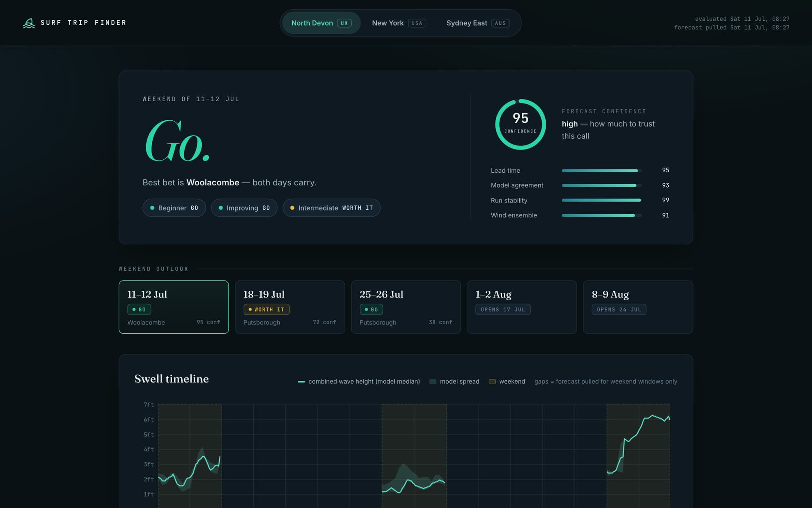The image size is (812, 508).
Task: Click the WEEKEND OF 11–12 JUL label
Action: coord(191,99)
